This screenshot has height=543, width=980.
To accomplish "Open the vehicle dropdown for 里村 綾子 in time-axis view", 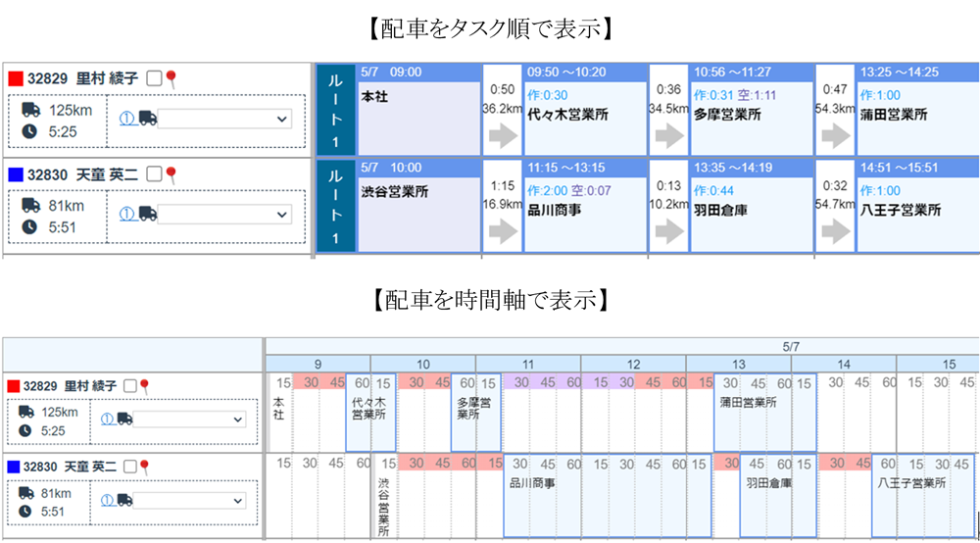I will tap(189, 420).
